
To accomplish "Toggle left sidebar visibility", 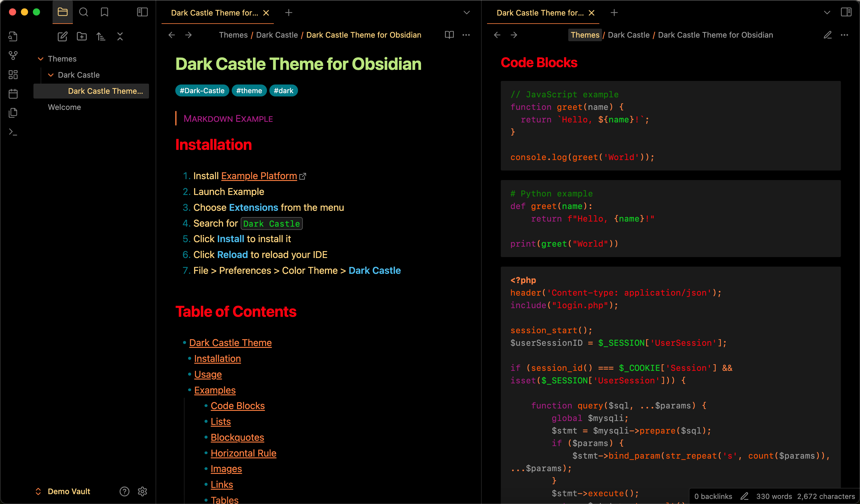I will [x=142, y=13].
